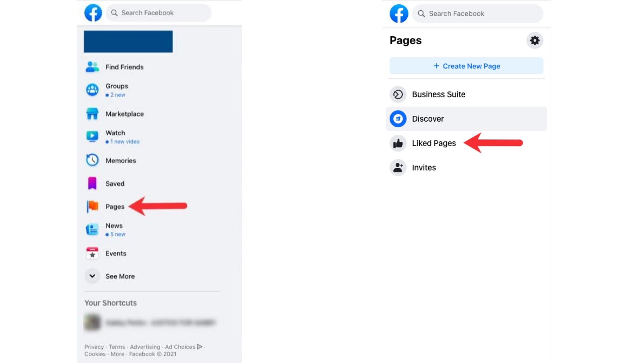Click the Watch option in sidebar
Screen dimensions: 644x363
(115, 136)
